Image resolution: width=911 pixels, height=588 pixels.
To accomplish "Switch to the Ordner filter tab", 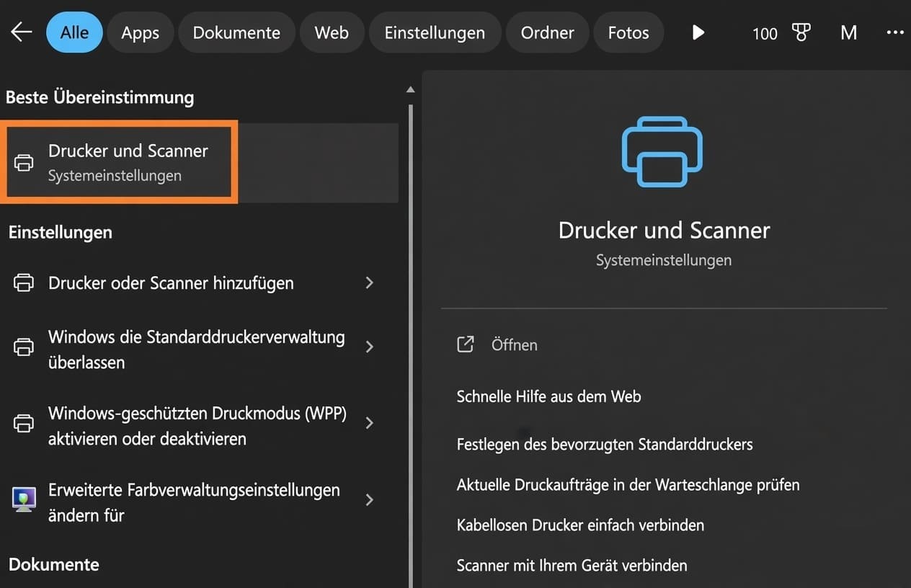I will point(547,32).
